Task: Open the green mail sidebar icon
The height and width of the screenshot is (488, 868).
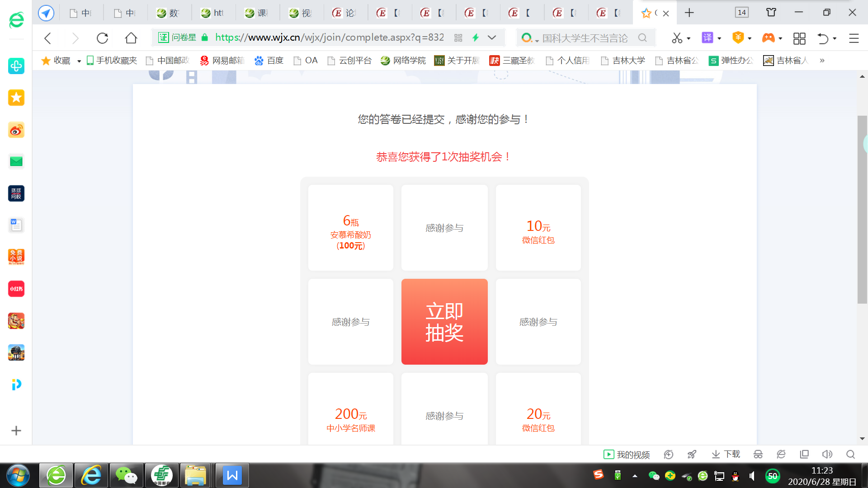Action: (x=16, y=162)
